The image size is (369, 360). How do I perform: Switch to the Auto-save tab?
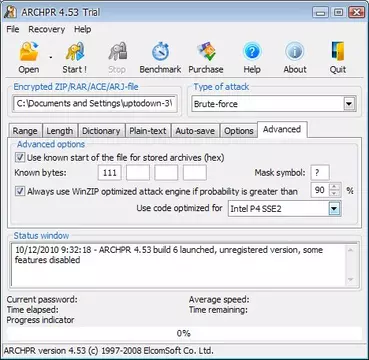[x=195, y=131]
